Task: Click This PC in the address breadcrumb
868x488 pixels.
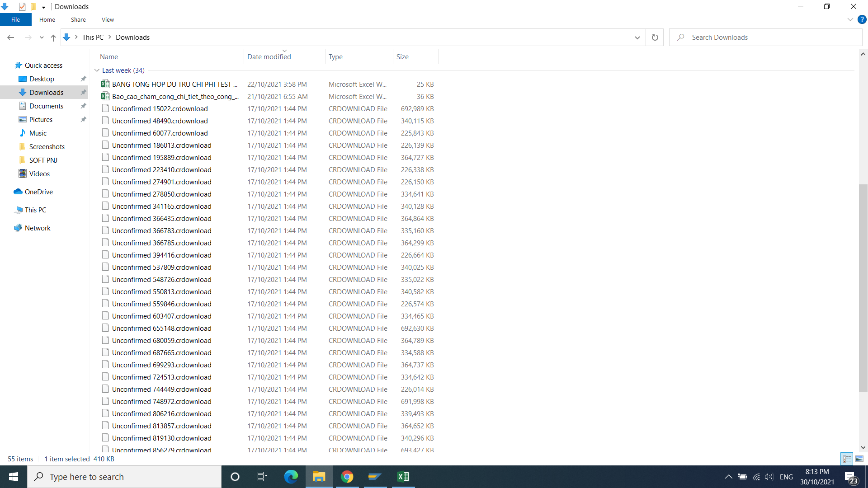Action: click(93, 38)
